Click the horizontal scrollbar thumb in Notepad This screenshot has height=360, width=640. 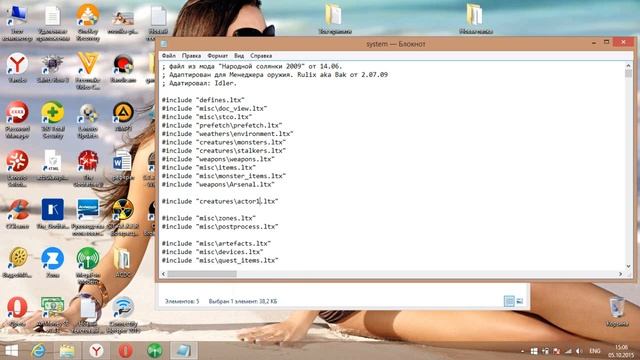coord(202,274)
